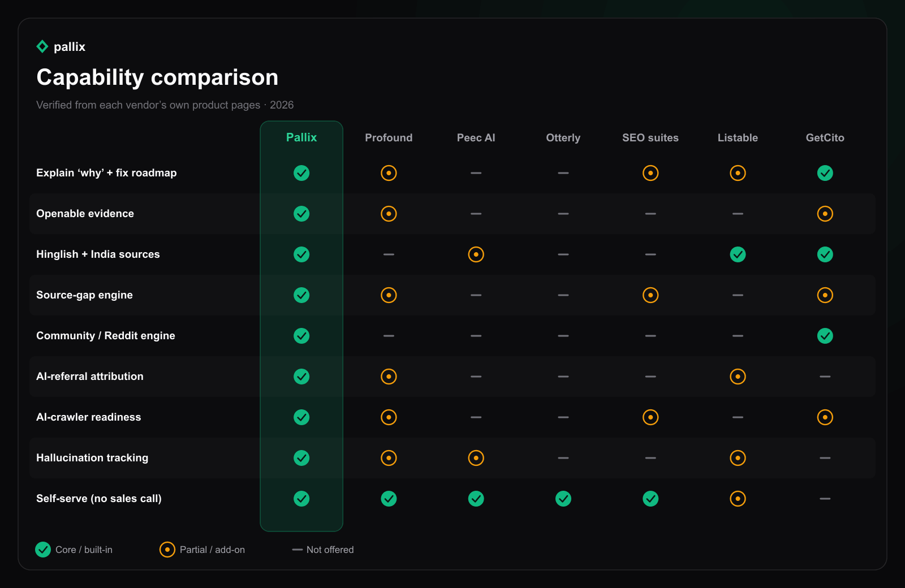
Task: Click the 'Self-serve (no sales call)' label
Action: pyautogui.click(x=99, y=499)
